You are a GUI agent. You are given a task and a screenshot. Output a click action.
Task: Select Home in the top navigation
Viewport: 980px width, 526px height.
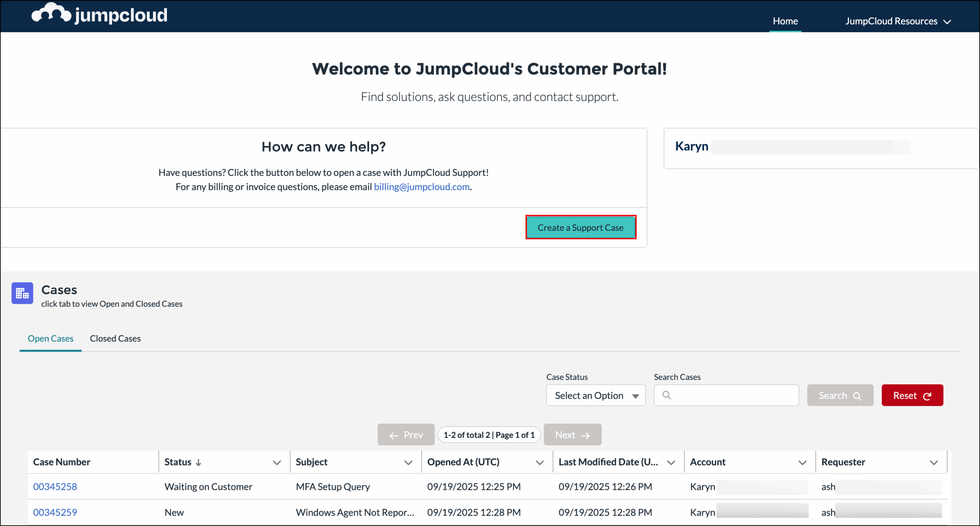point(785,21)
